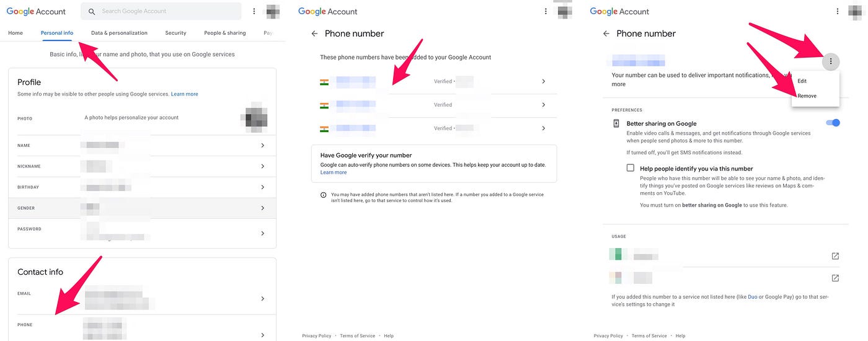Screen dimensions: 868x341
Task: Go back using right panel back arrow
Action: click(x=606, y=33)
